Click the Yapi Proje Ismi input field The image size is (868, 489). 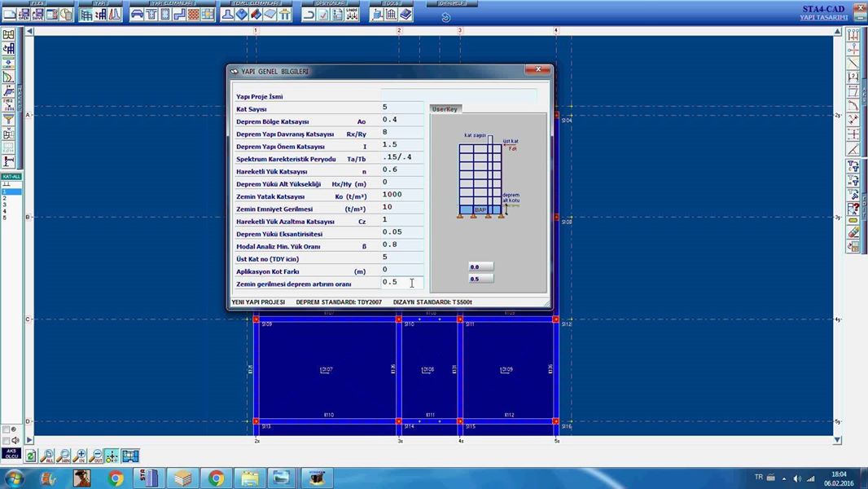coord(458,96)
